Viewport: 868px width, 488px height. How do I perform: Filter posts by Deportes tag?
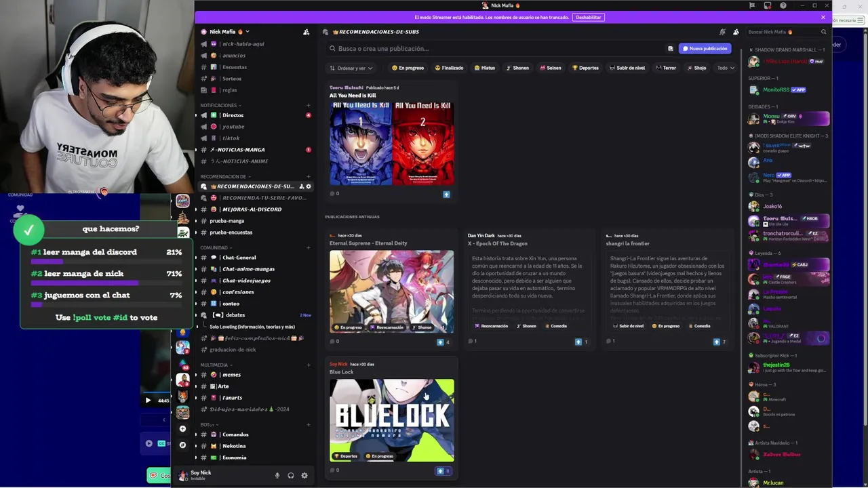585,68
